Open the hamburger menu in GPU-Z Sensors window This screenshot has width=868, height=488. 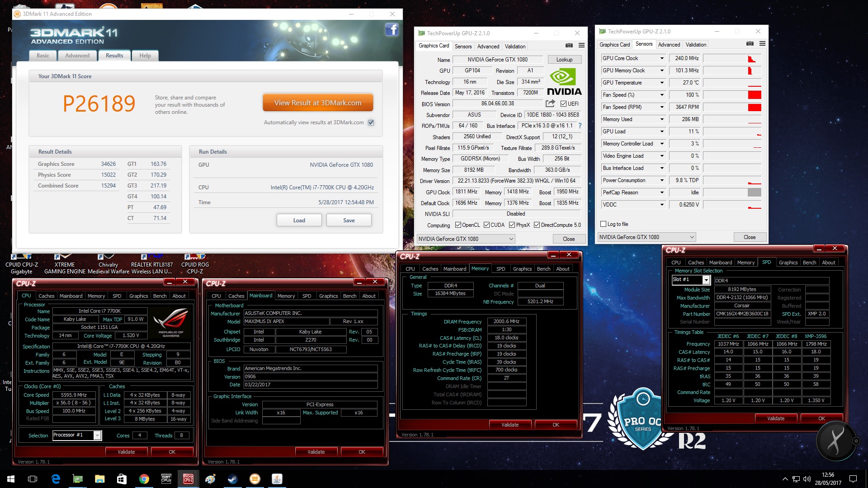(762, 44)
